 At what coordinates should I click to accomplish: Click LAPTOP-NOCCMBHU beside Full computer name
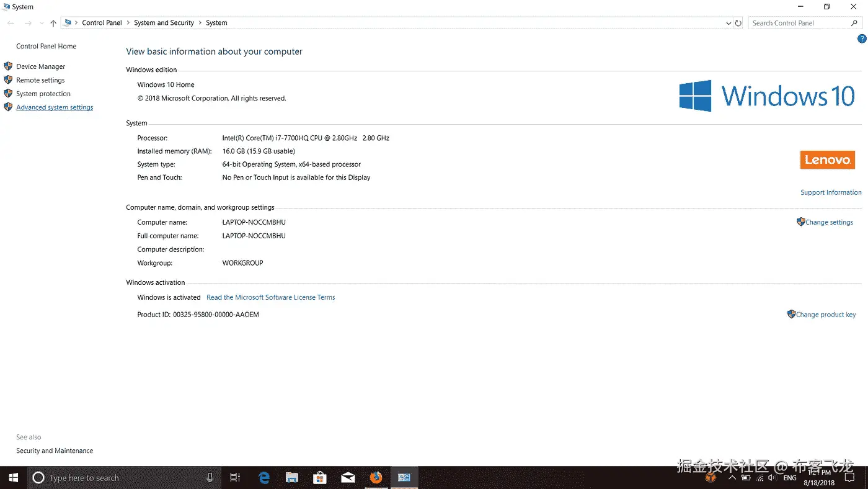click(x=254, y=236)
